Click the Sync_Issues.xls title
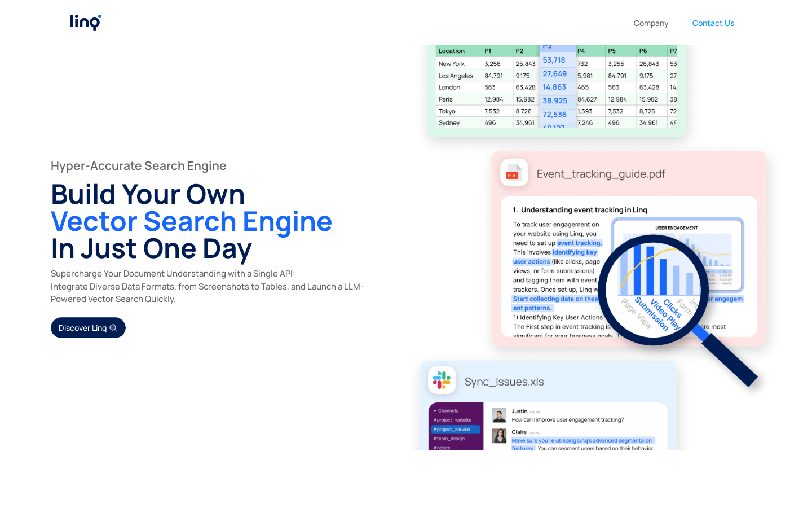The image size is (812, 508). click(504, 382)
